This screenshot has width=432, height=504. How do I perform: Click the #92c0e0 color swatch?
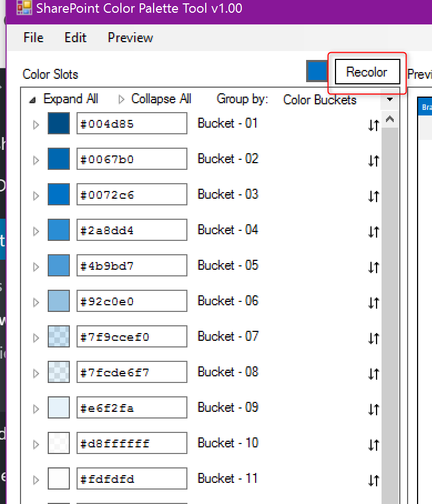(59, 301)
